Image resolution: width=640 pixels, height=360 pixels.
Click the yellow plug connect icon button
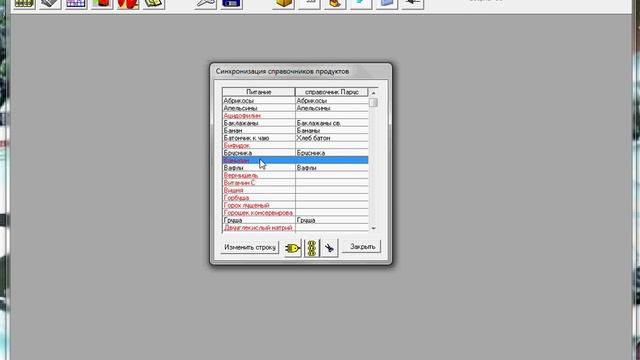[x=292, y=248]
